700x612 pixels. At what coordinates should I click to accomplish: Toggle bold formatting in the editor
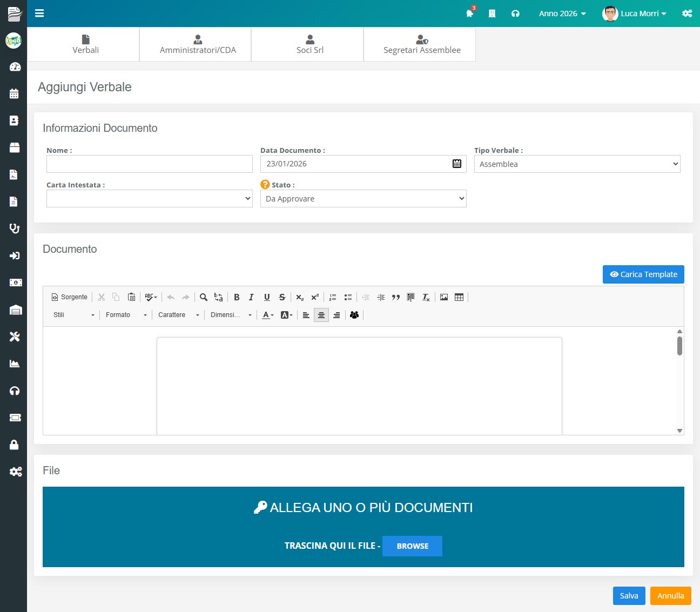(x=237, y=297)
